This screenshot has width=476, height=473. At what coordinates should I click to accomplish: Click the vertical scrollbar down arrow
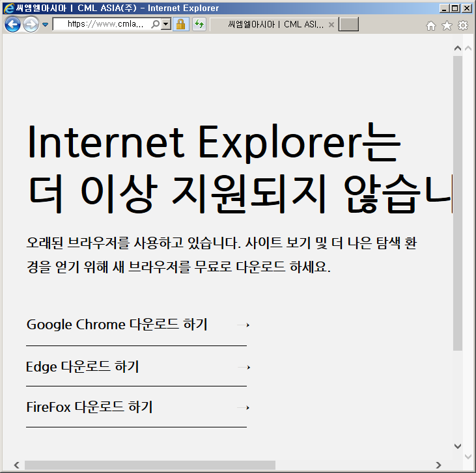458,446
